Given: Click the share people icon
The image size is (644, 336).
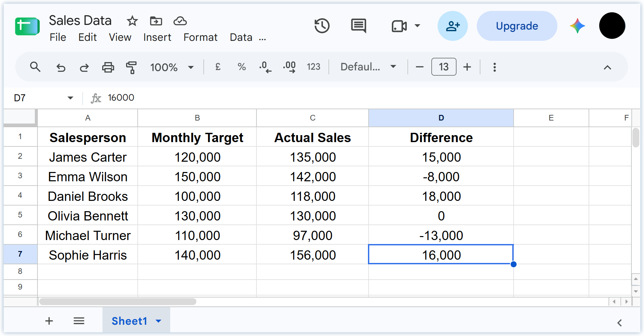Looking at the screenshot, I should 453,26.
